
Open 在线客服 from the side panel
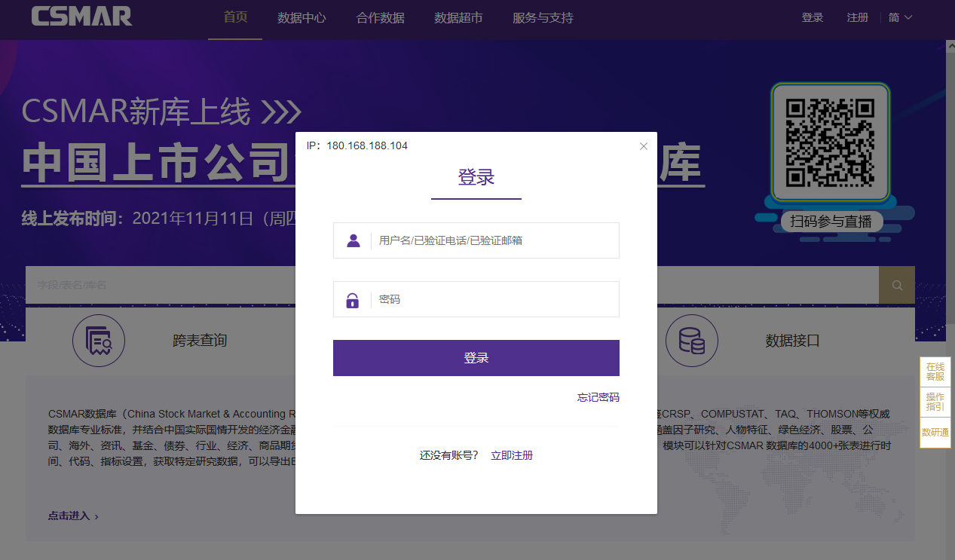point(935,372)
